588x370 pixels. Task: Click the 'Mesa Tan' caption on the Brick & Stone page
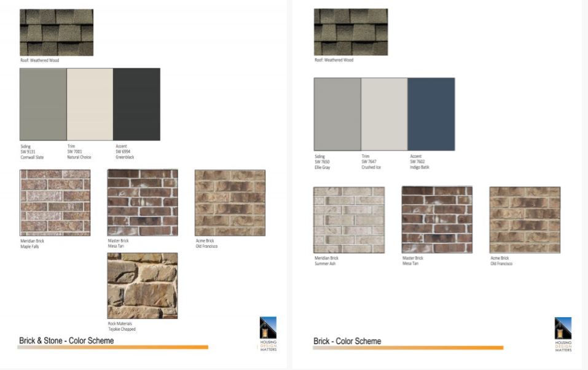coord(116,246)
